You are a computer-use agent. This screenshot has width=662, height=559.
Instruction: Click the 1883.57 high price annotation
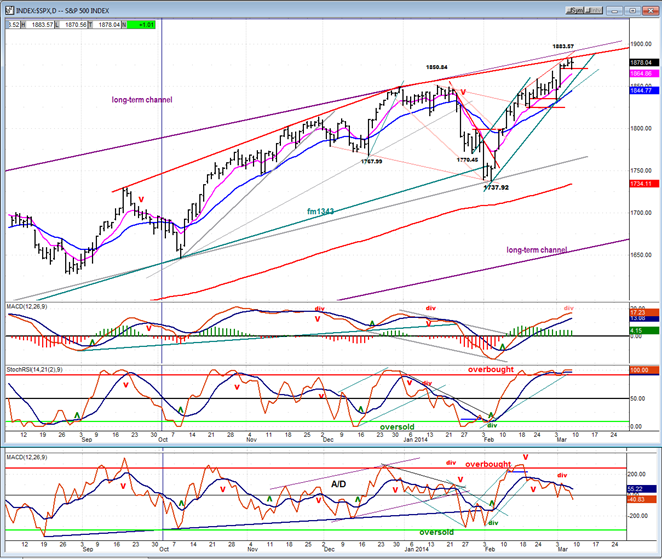tap(570, 47)
